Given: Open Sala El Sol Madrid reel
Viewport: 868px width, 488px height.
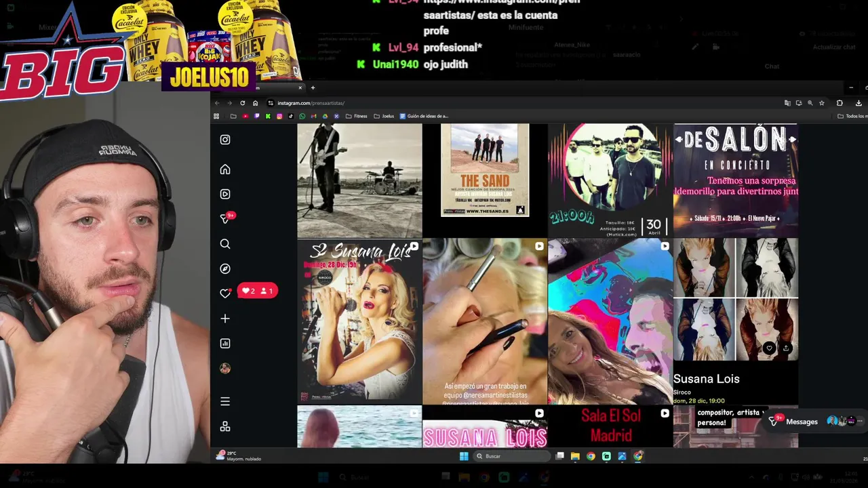Looking at the screenshot, I should pyautogui.click(x=610, y=427).
